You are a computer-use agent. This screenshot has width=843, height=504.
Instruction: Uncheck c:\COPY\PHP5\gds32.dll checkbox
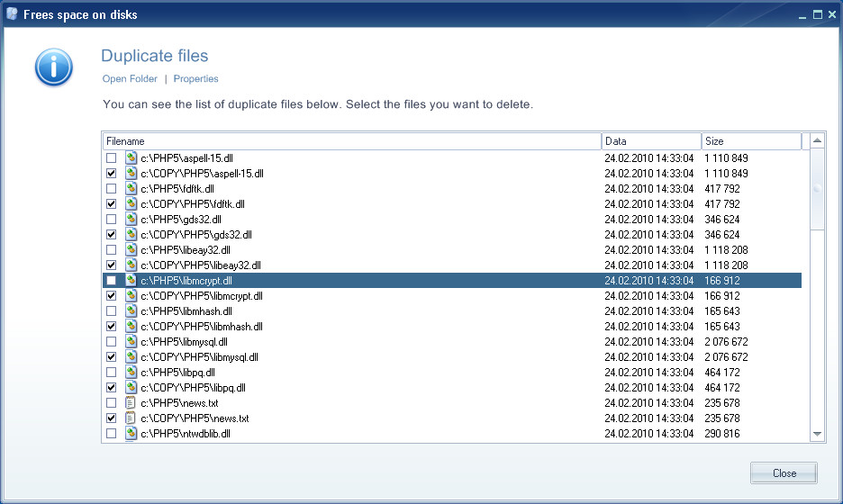(x=112, y=234)
